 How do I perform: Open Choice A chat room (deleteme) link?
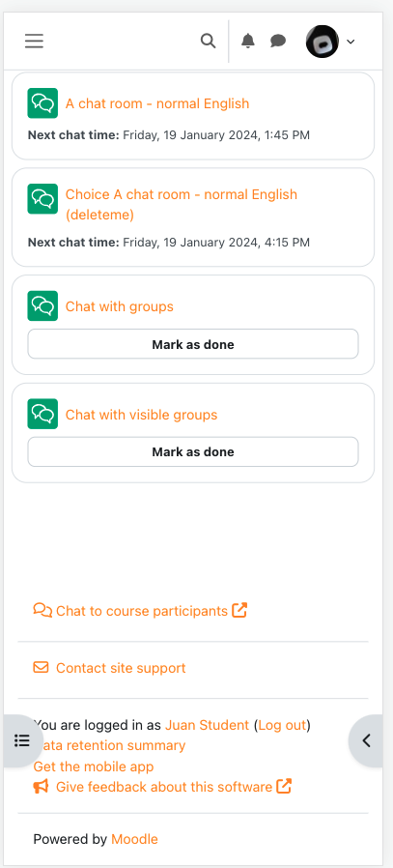coord(182,204)
